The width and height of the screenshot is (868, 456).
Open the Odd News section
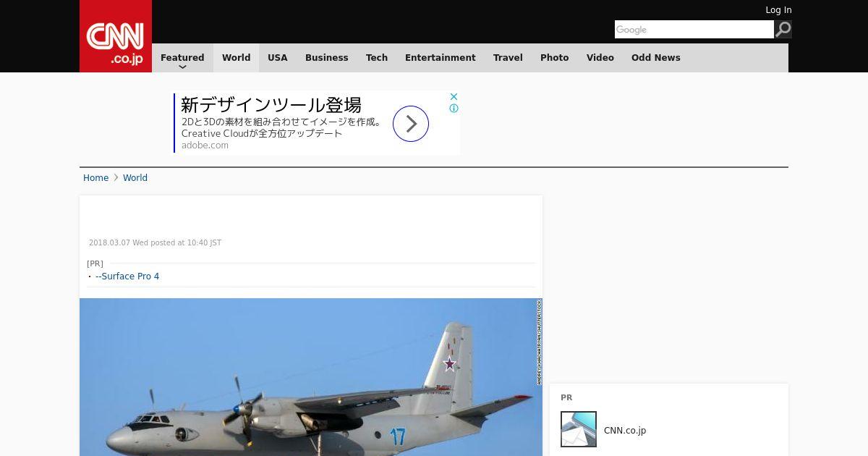656,58
